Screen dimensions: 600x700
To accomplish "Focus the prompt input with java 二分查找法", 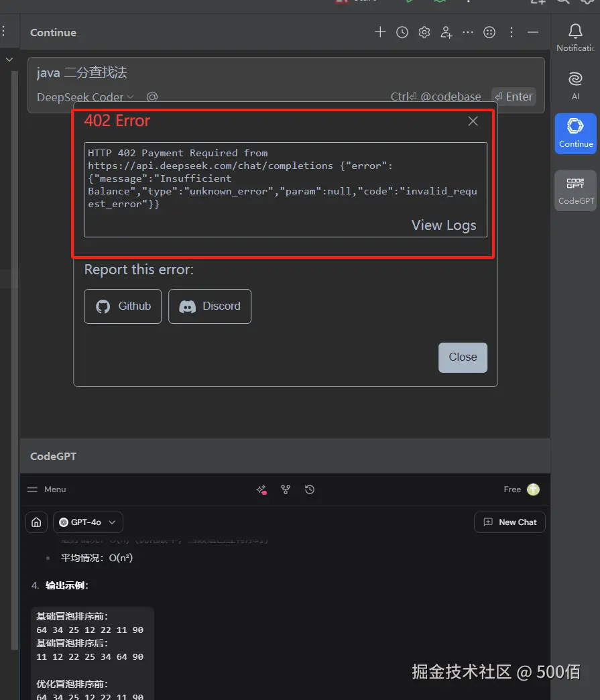I will [x=286, y=72].
